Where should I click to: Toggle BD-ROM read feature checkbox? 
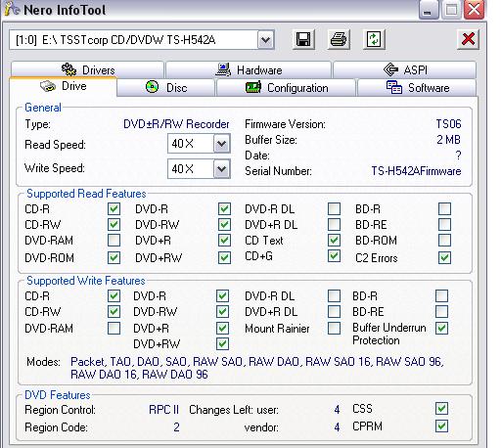tap(445, 241)
